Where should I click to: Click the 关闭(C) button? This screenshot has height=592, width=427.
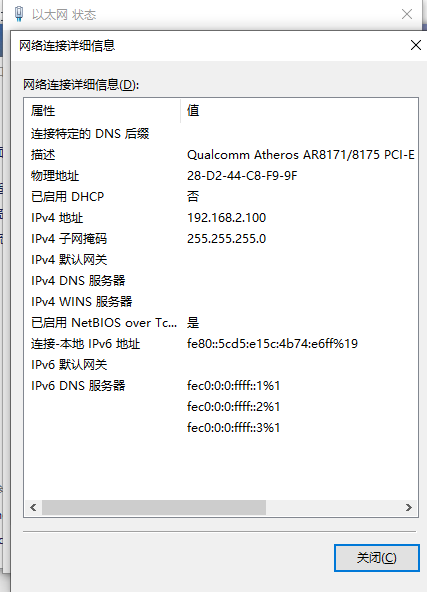[x=376, y=558]
